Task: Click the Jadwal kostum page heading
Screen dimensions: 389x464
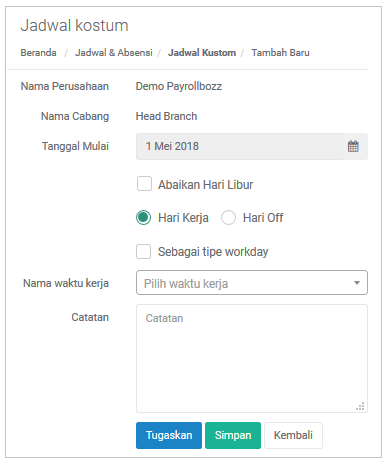Action: (75, 25)
